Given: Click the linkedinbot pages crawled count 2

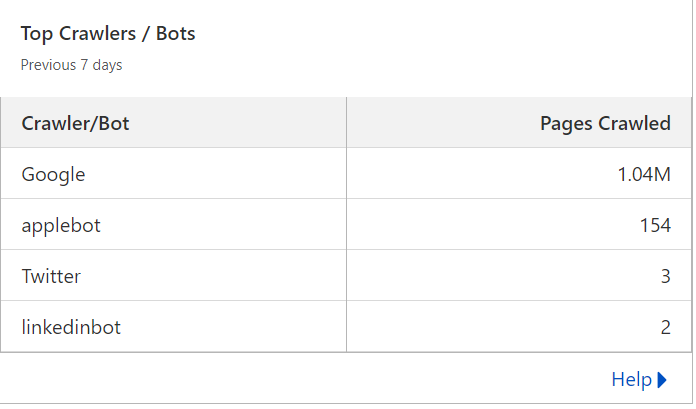Looking at the screenshot, I should (665, 327).
